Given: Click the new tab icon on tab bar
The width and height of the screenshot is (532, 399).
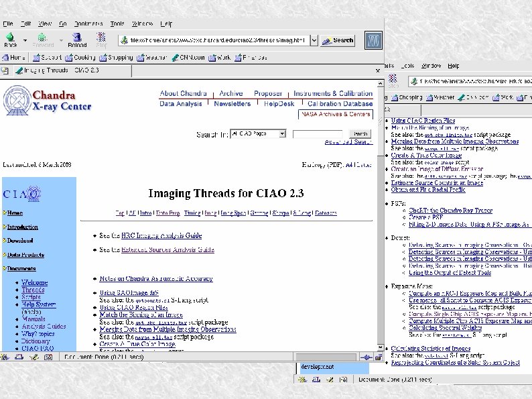Looking at the screenshot, I should (5, 70).
